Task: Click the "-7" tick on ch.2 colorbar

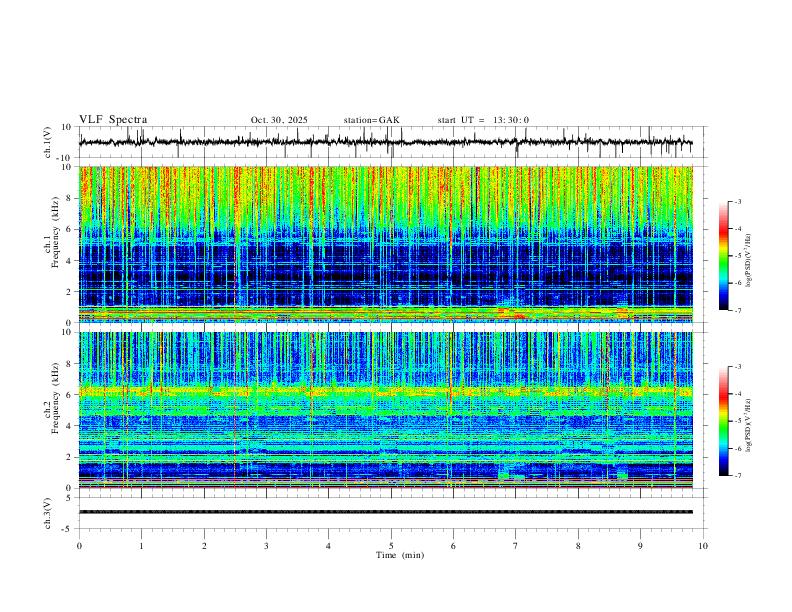Action: 737,476
